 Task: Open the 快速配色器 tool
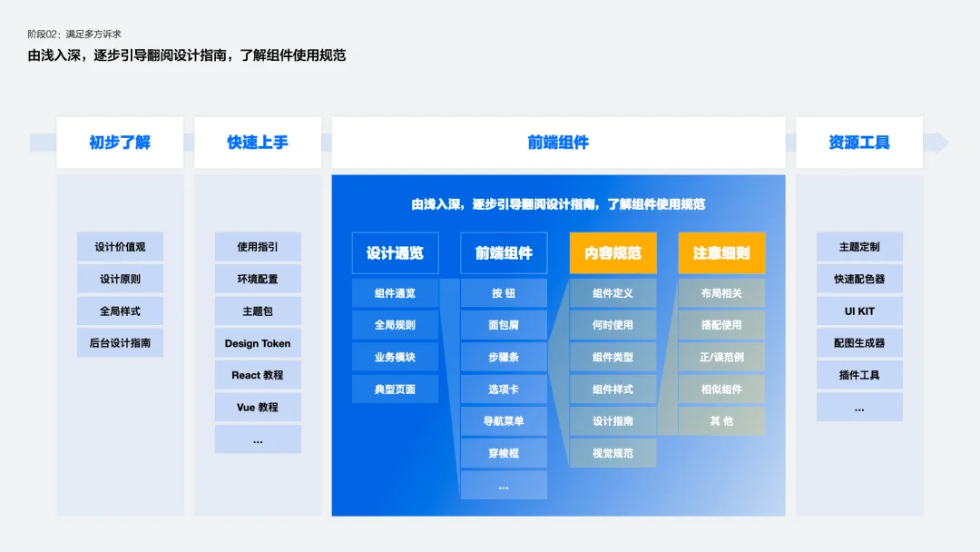click(x=859, y=279)
